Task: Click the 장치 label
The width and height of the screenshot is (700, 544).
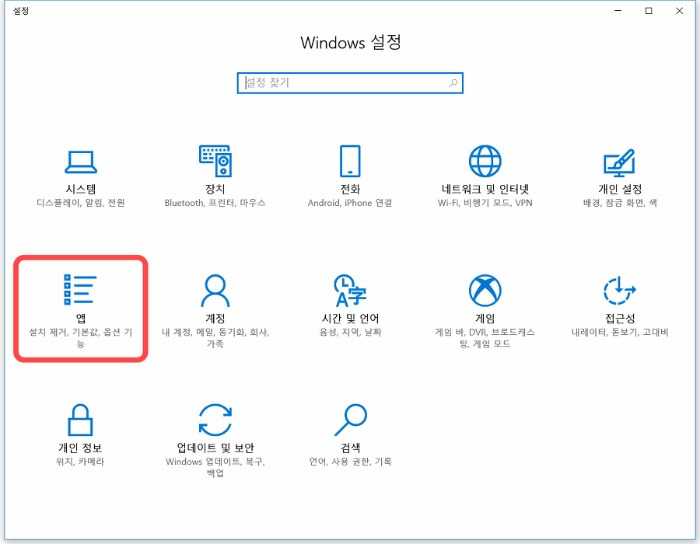Action: [215, 189]
